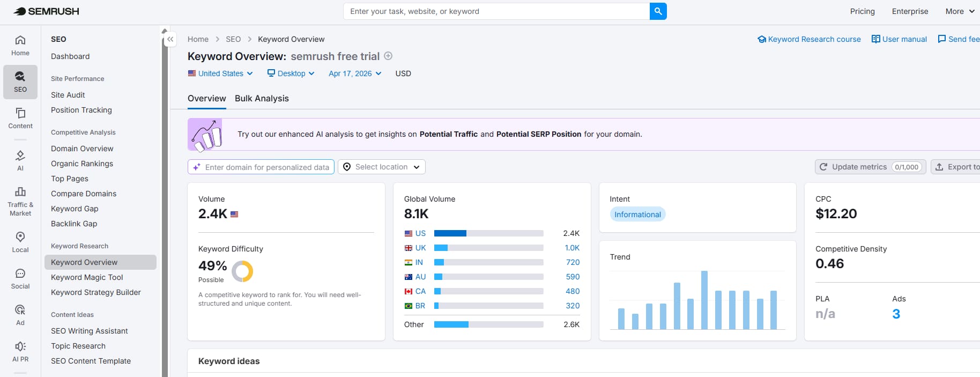The image size is (980, 377).
Task: Open SEO Content Template
Action: pyautogui.click(x=91, y=361)
